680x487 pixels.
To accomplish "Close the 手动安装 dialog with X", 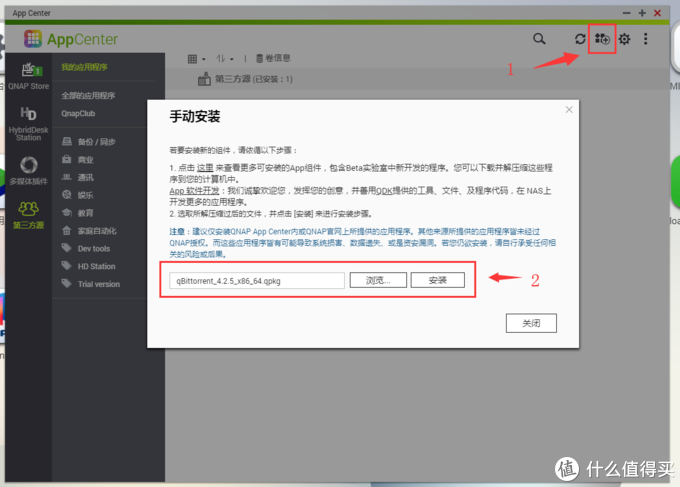I will (x=569, y=110).
